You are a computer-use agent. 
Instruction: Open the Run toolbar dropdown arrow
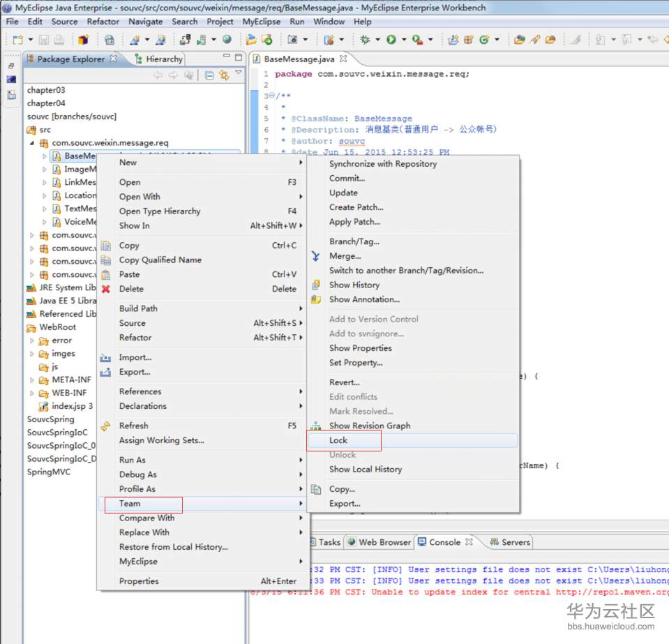(x=404, y=40)
